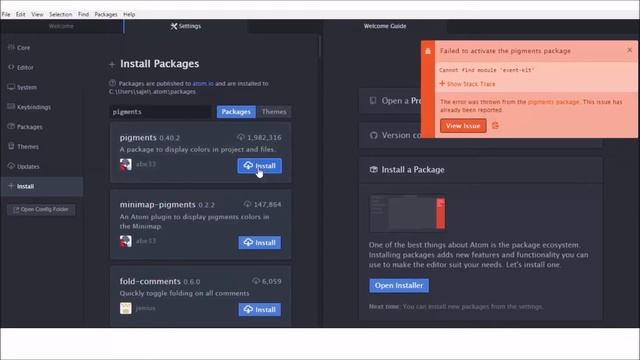The image size is (640, 360).
Task: Close the pigments error notification
Action: [x=629, y=50]
